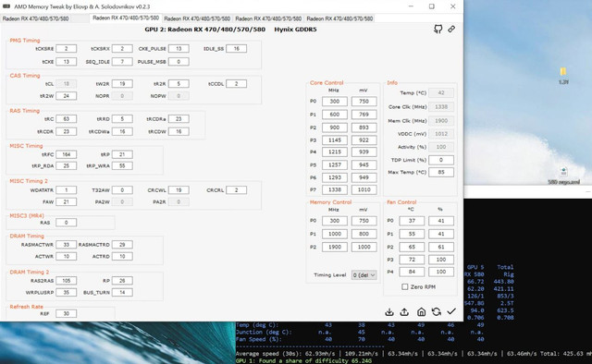592x364 pixels.
Task: Click 'Average speed (30s)' text in miner console
Action: click(x=268, y=354)
